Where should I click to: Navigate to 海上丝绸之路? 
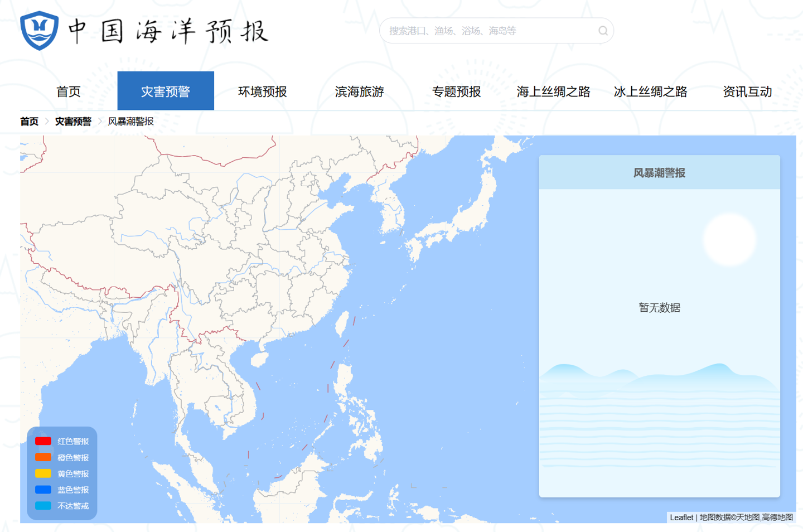553,91
